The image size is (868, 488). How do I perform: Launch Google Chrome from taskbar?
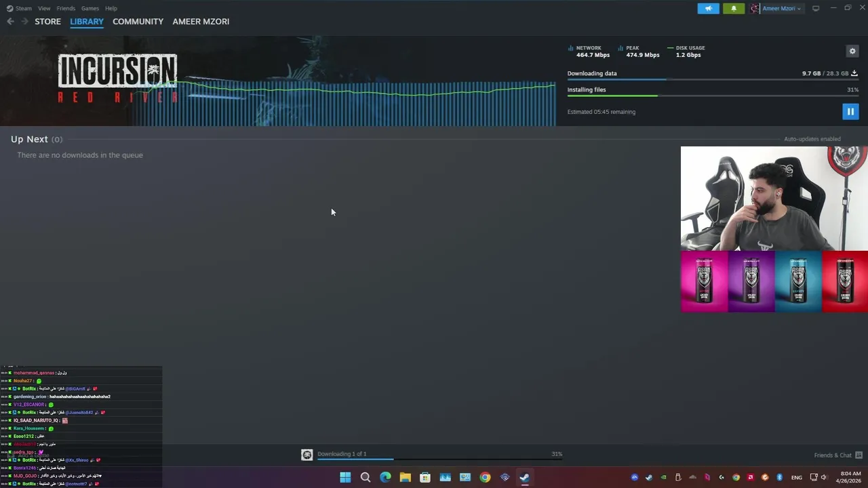pos(485,477)
